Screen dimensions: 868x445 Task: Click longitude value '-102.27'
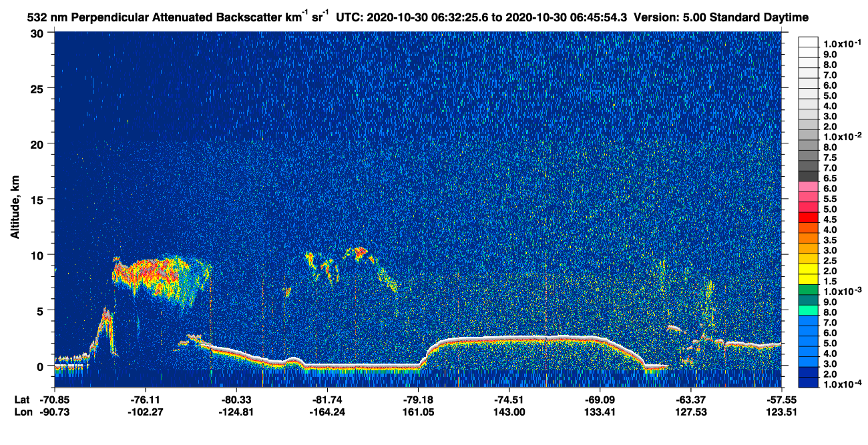145,412
